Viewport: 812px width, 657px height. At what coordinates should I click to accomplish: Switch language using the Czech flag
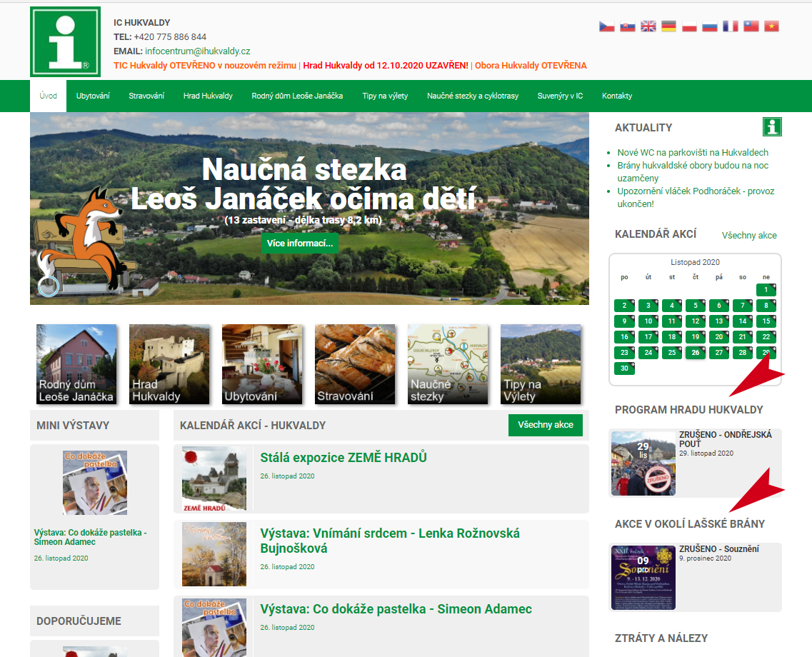pos(606,26)
